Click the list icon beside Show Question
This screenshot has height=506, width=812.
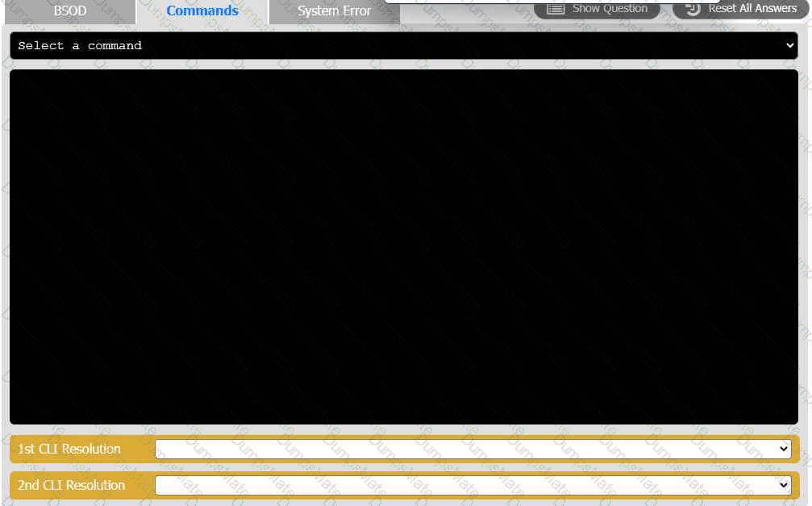pos(556,9)
